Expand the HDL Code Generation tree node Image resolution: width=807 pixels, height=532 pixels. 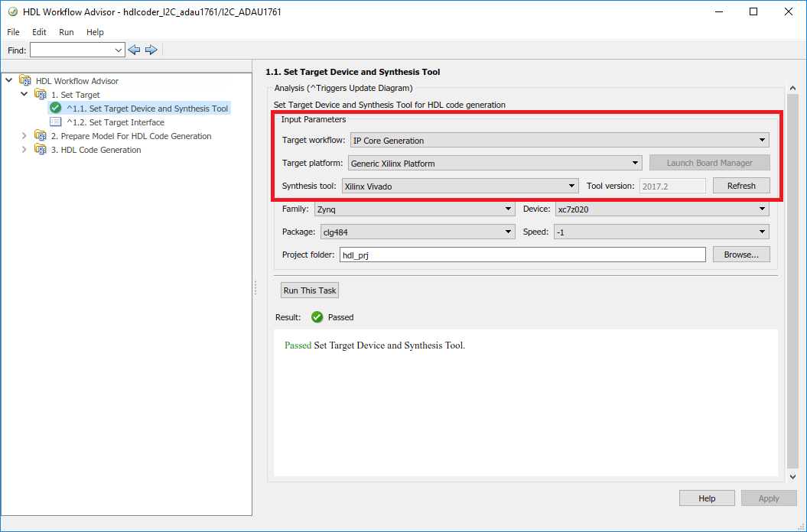24,150
